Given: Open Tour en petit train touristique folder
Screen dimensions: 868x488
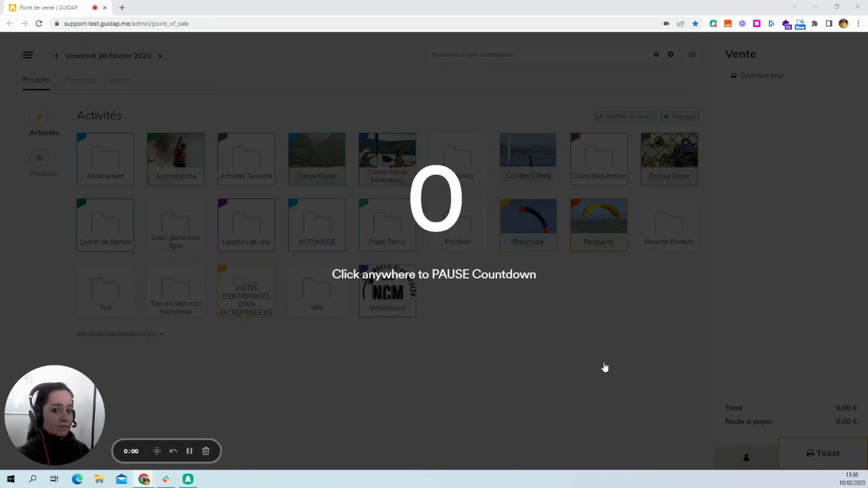Looking at the screenshot, I should 176,290.
